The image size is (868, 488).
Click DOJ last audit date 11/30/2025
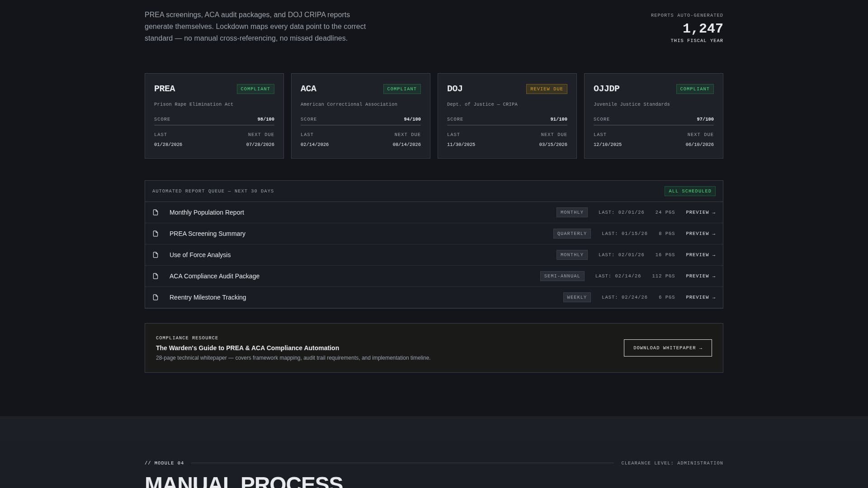click(461, 145)
